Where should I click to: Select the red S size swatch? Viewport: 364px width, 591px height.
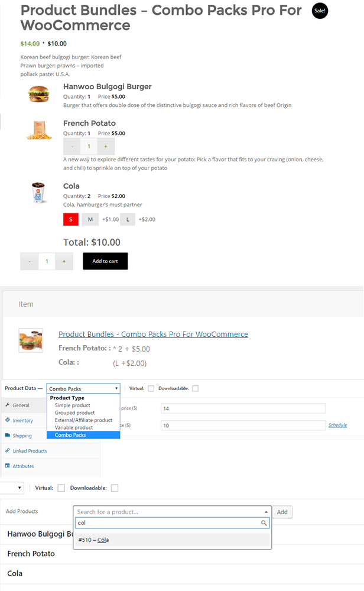[x=71, y=219]
